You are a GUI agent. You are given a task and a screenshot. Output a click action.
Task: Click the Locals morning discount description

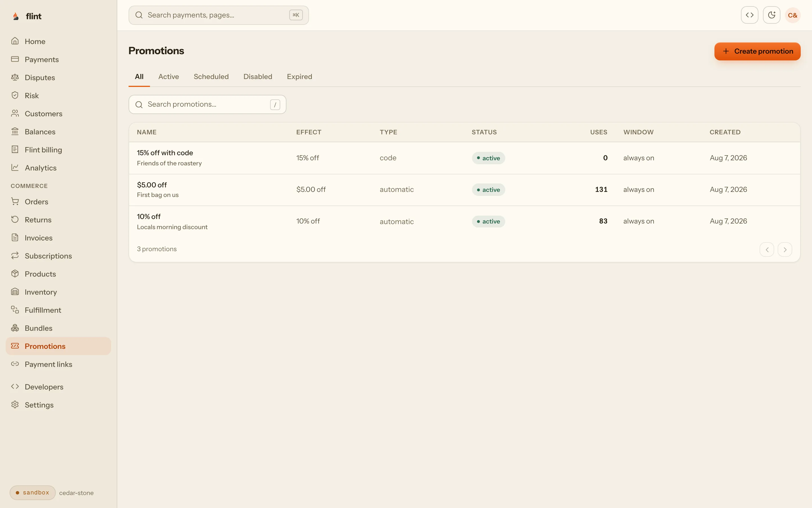(172, 227)
